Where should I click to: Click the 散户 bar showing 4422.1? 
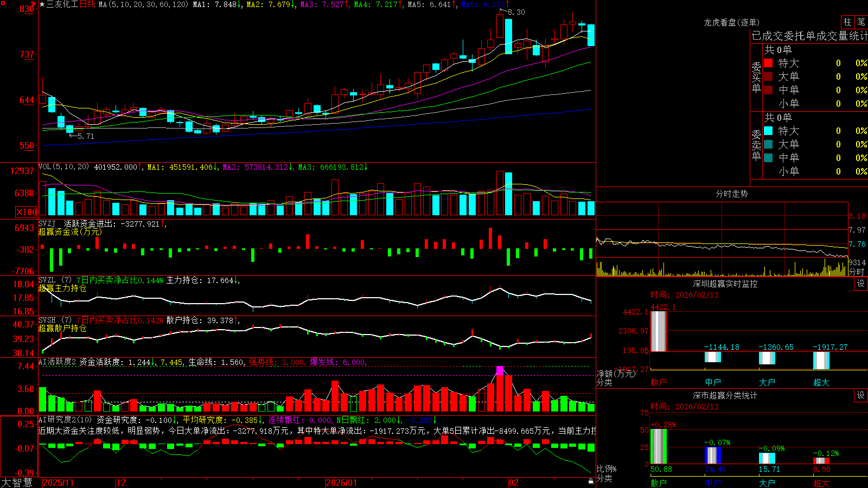pyautogui.click(x=659, y=331)
